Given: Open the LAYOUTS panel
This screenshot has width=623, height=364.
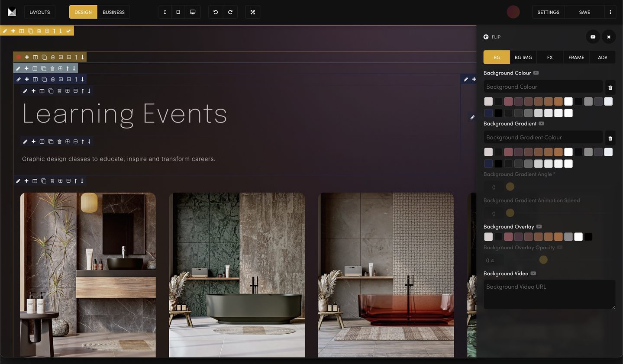Looking at the screenshot, I should pyautogui.click(x=39, y=12).
